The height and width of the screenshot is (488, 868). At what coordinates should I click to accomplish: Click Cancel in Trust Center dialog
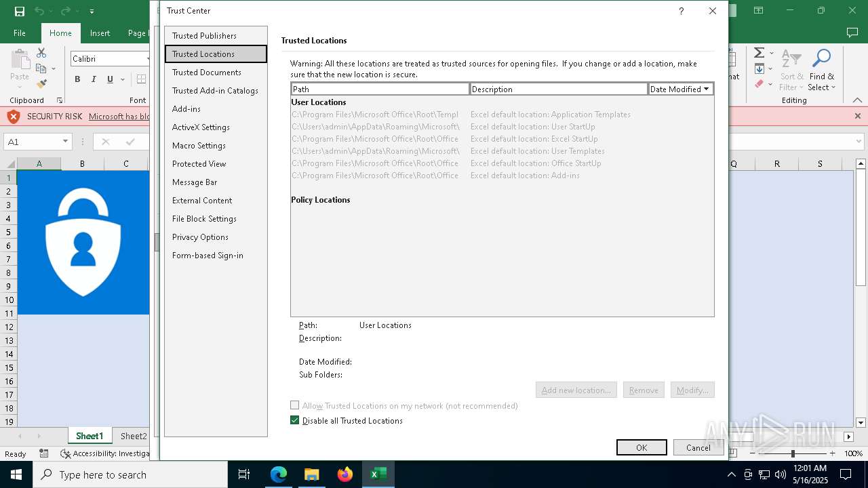point(698,447)
